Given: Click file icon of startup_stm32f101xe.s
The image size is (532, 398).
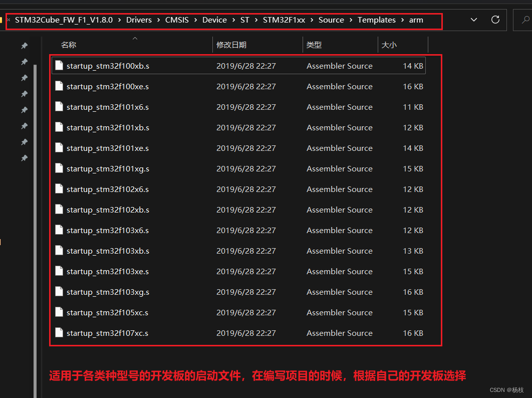Looking at the screenshot, I should (59, 148).
